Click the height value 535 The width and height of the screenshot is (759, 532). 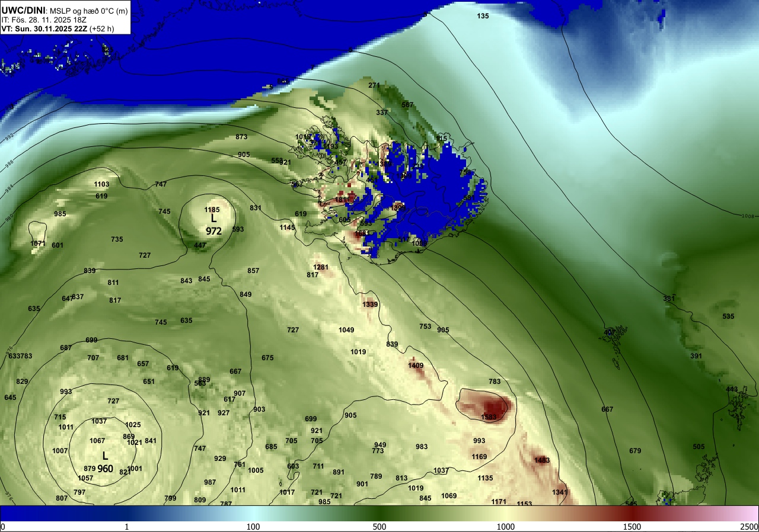click(x=728, y=316)
